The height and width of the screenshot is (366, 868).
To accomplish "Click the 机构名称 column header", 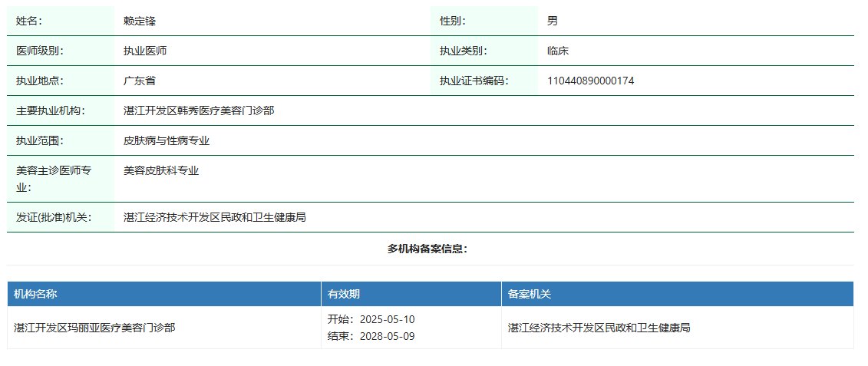I will pyautogui.click(x=35, y=294).
